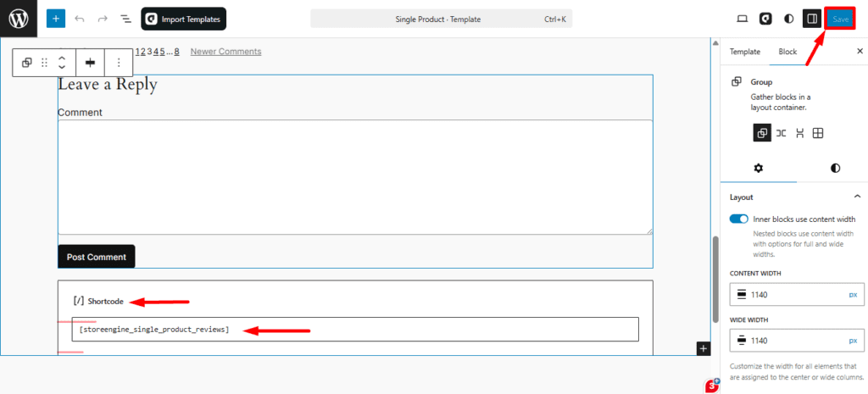Redo the change
Viewport: 868px width, 394px height.
coord(103,19)
